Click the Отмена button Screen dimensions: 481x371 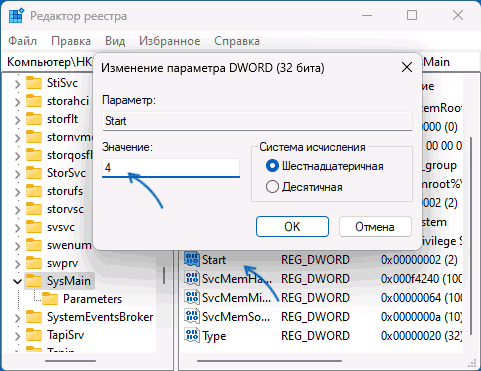point(375,227)
